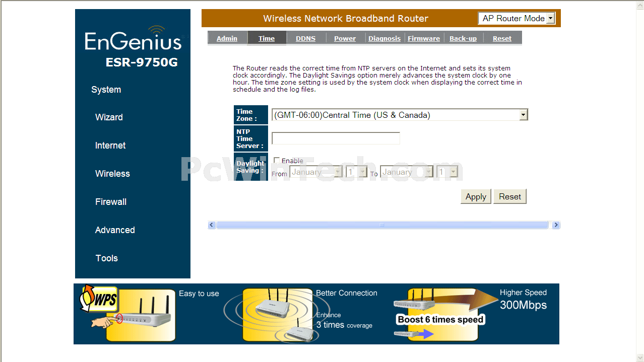Image resolution: width=644 pixels, height=362 pixels.
Task: Go to the Power tab
Action: pyautogui.click(x=345, y=38)
